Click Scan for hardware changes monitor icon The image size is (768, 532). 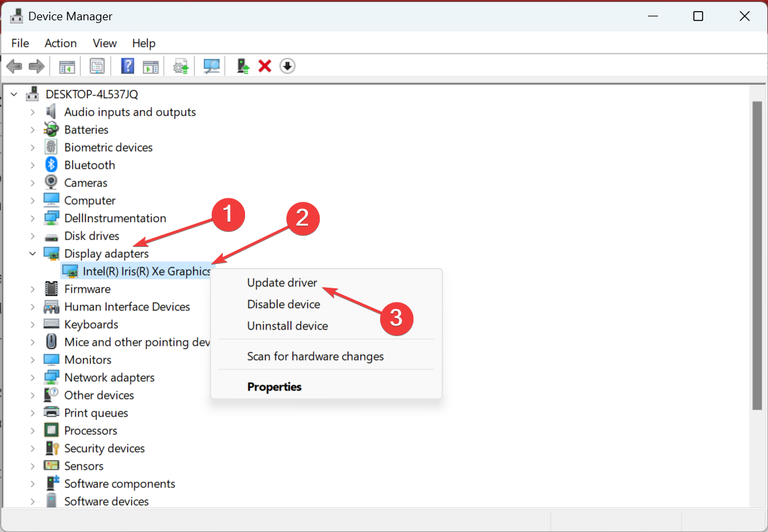click(212, 66)
